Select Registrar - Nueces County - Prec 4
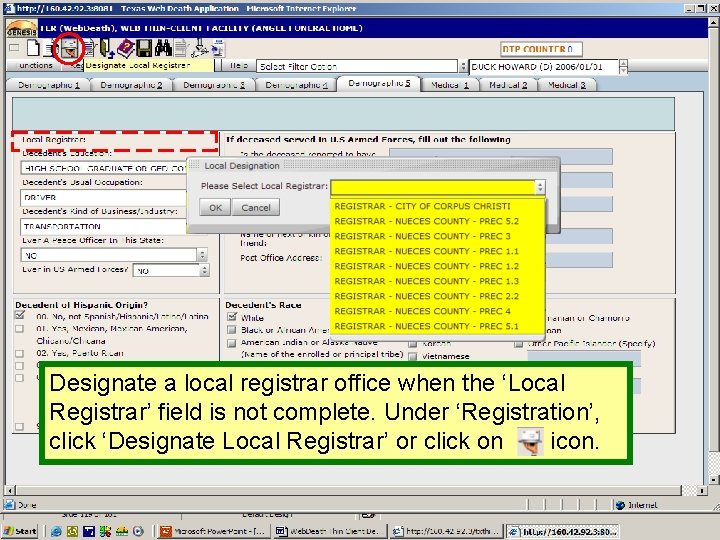This screenshot has height=540, width=720. click(x=438, y=311)
